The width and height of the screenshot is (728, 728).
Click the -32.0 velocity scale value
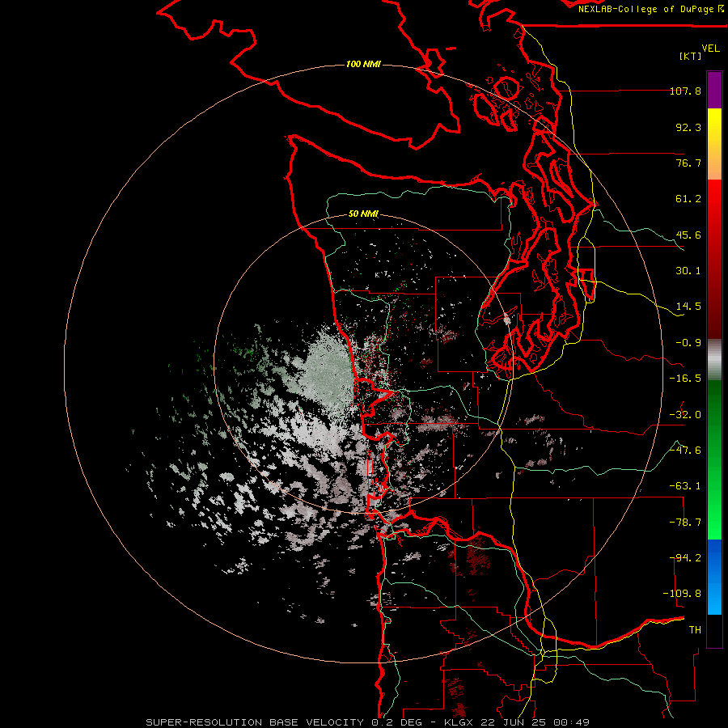[x=685, y=415]
